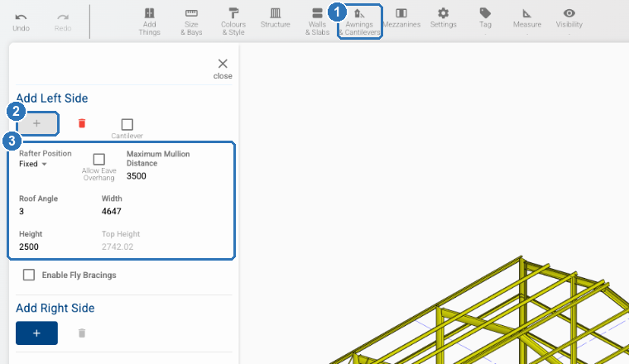Tick the Cantilever checkbox
This screenshot has width=629, height=364.
(127, 124)
